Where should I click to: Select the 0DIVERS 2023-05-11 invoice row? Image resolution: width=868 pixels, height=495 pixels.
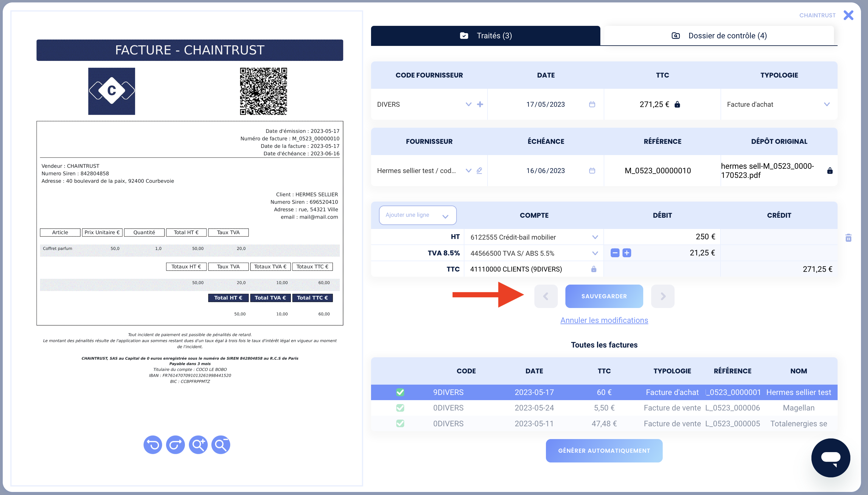604,423
